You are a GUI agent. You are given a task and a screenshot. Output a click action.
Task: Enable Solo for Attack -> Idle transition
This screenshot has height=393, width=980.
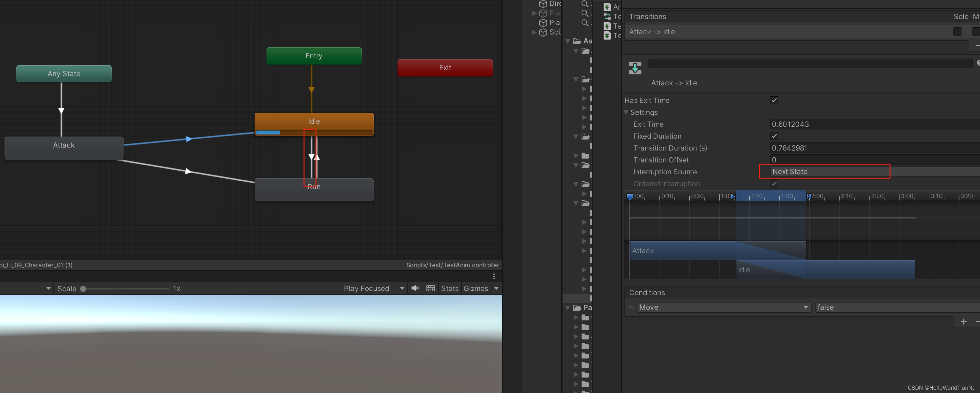[x=957, y=32]
